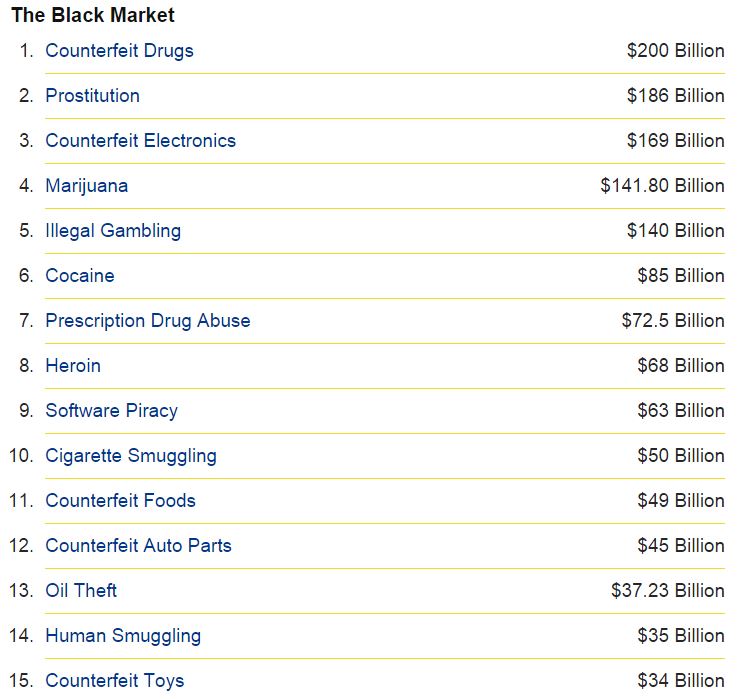Click the $200 Billion value
The width and height of the screenshot is (737, 699).
pos(675,51)
